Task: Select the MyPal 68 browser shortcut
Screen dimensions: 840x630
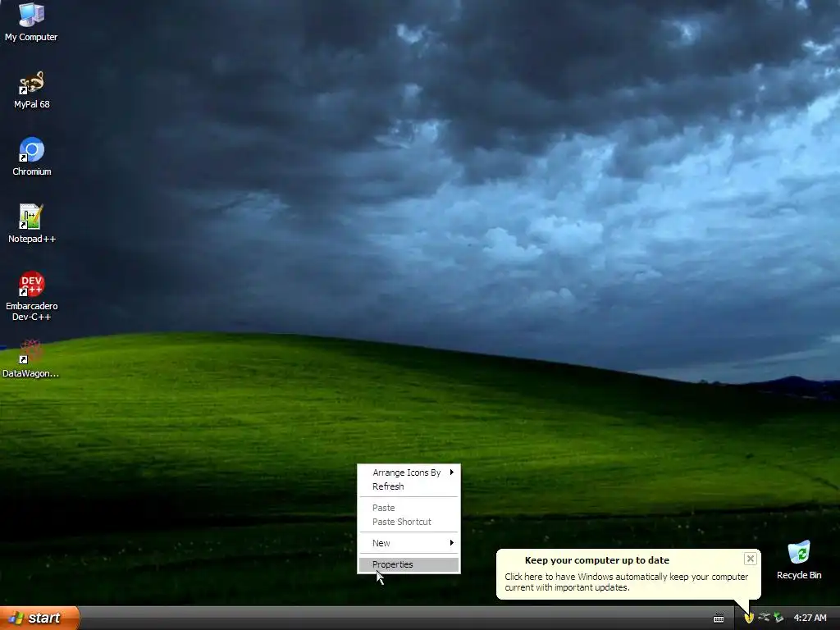Action: click(x=31, y=89)
